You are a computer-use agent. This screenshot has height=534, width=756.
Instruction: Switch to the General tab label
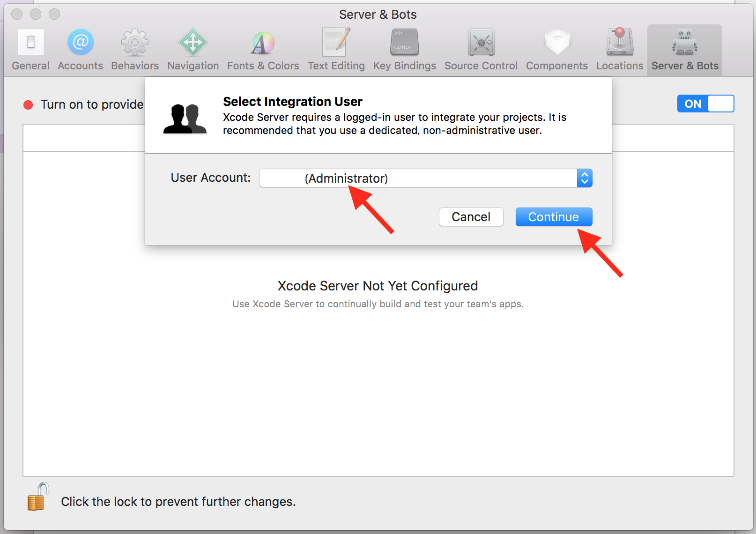click(x=31, y=66)
